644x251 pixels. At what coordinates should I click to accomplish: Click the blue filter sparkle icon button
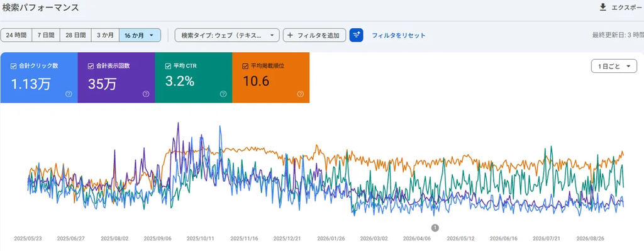pyautogui.click(x=356, y=35)
